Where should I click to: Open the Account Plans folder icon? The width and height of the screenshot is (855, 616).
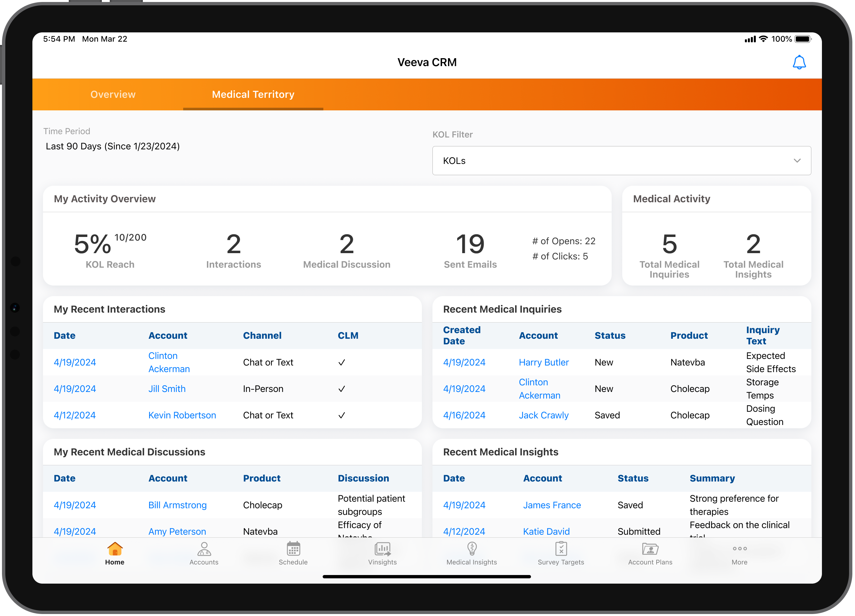(650, 549)
